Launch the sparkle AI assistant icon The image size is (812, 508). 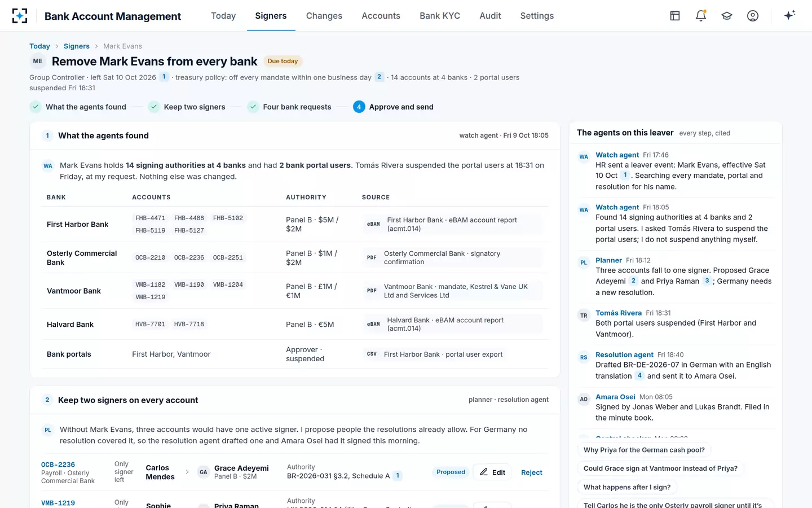(x=789, y=15)
